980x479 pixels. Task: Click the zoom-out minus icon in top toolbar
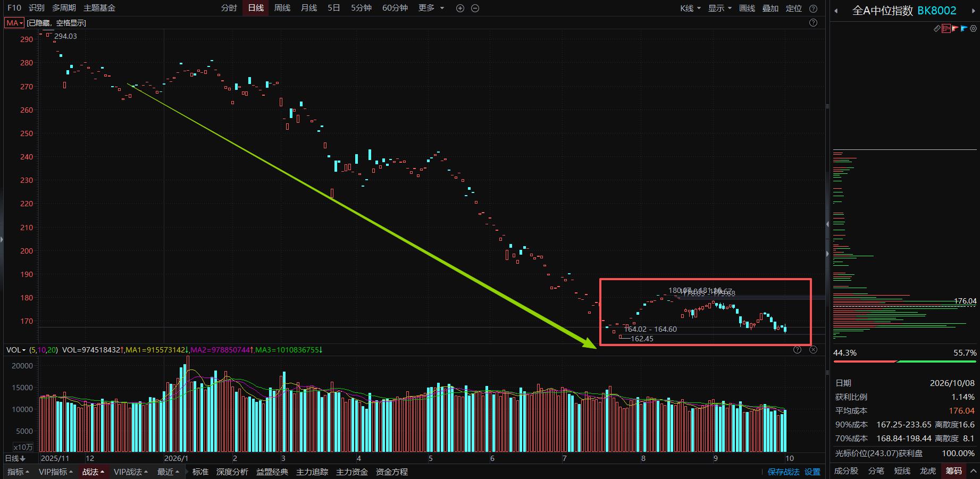(x=475, y=8)
